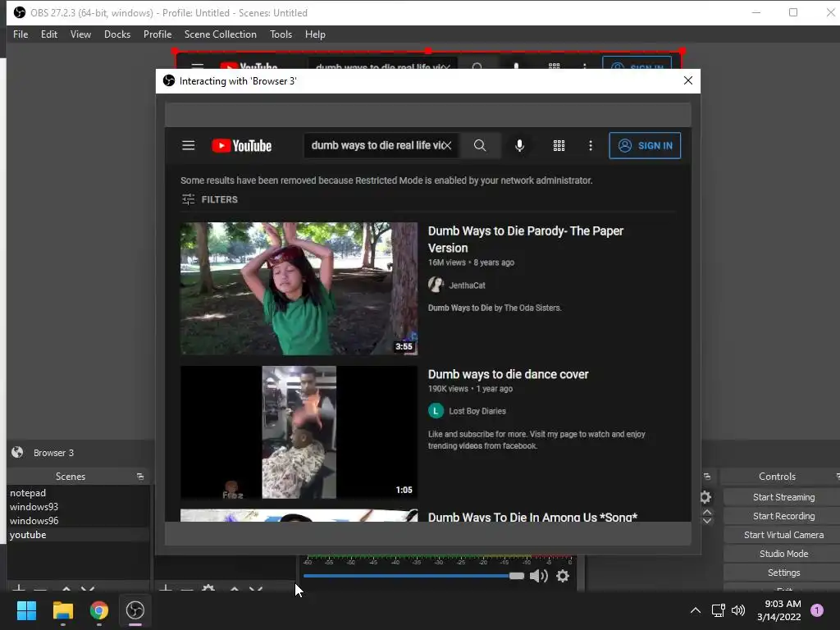Click the YouTube logo in the browser
This screenshot has height=630, width=840.
pyautogui.click(x=242, y=146)
